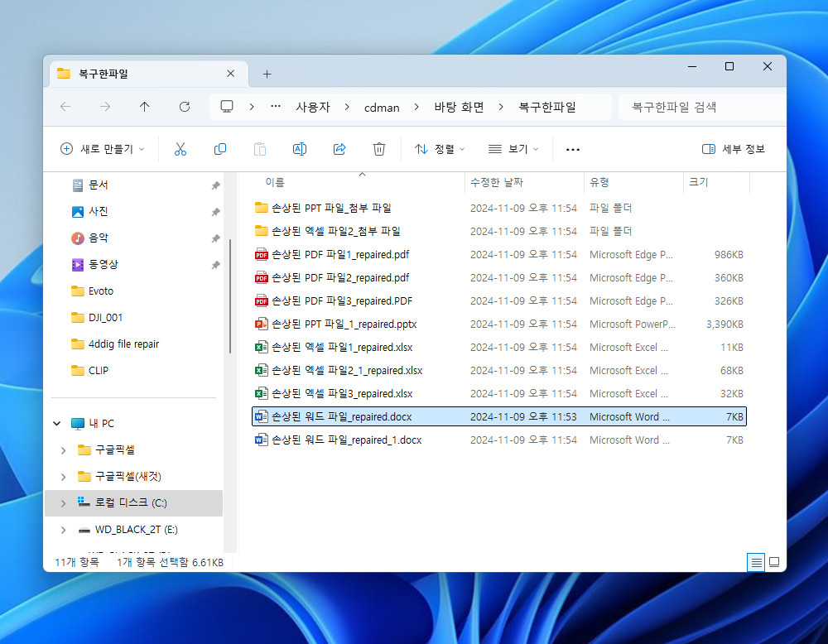This screenshot has height=644, width=828.
Task: Click the Paste clipboard icon
Action: 260,149
